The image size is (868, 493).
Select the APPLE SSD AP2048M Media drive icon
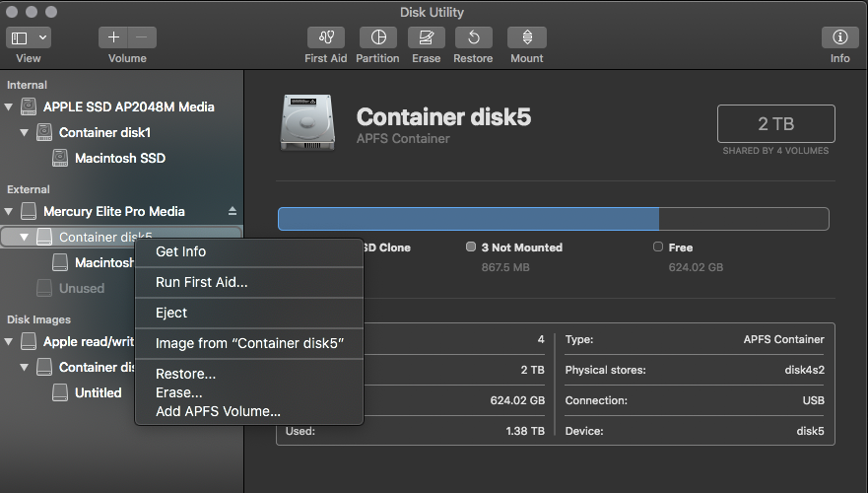tap(29, 106)
